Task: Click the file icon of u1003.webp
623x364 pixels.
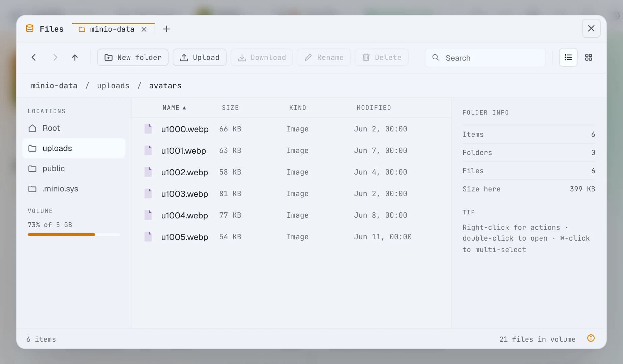Action: tap(148, 193)
